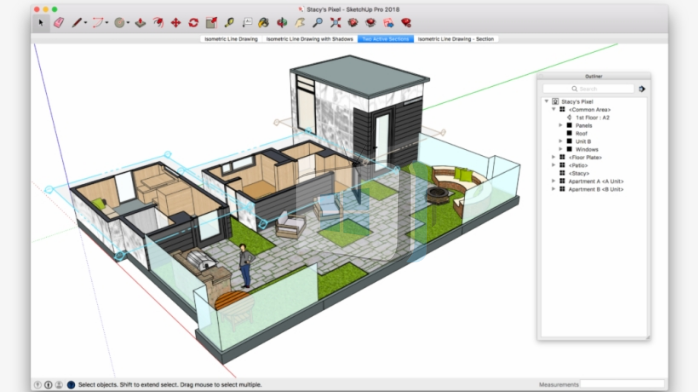698x392 pixels.
Task: Open Isometric Line Drawing - Section tab
Action: click(x=456, y=39)
